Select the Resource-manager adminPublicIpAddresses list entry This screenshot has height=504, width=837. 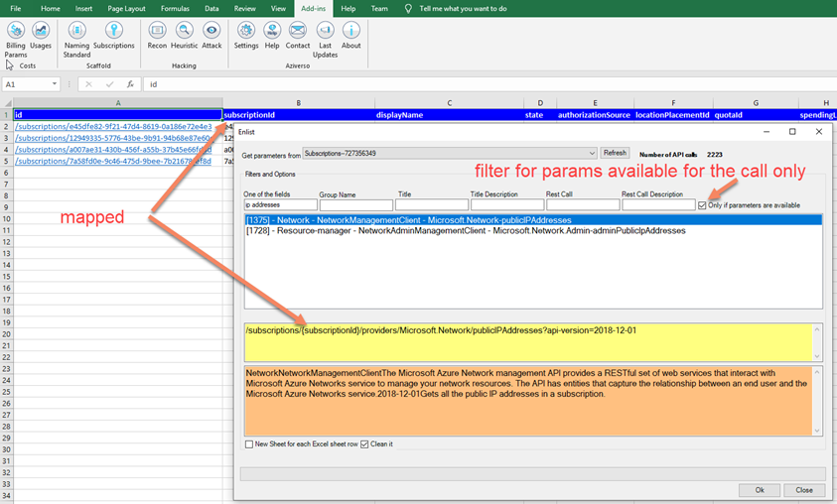[x=466, y=230]
